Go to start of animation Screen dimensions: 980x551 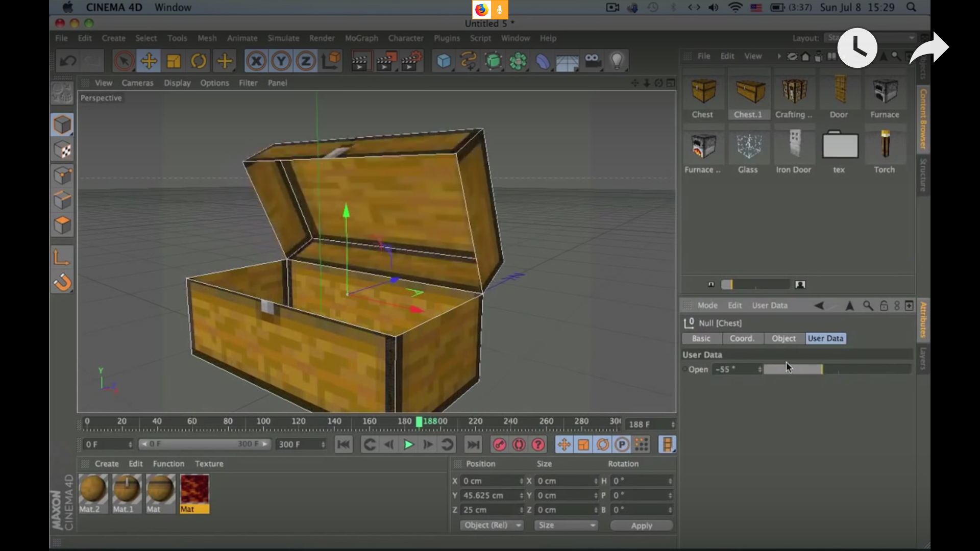(x=344, y=445)
